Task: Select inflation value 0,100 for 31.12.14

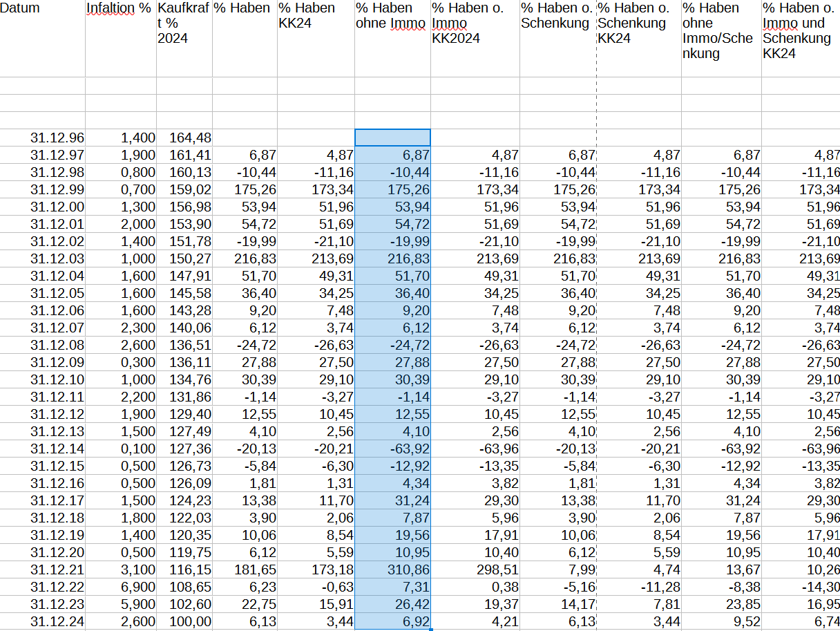Action: pyautogui.click(x=121, y=449)
